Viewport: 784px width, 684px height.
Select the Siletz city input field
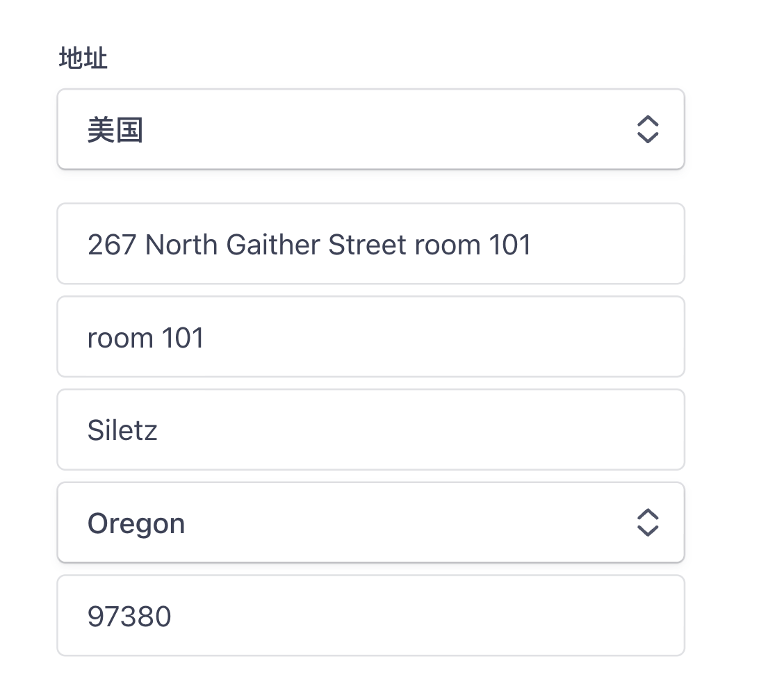tap(370, 430)
